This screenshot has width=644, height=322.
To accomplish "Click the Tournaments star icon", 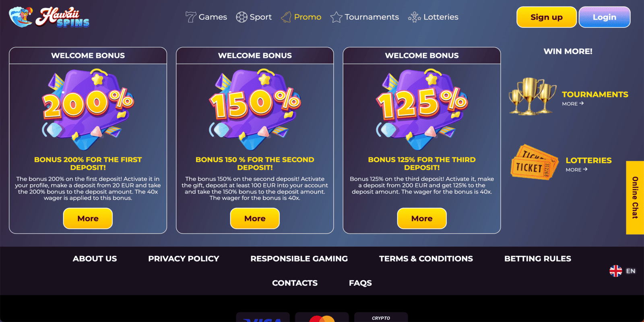I will click(336, 17).
